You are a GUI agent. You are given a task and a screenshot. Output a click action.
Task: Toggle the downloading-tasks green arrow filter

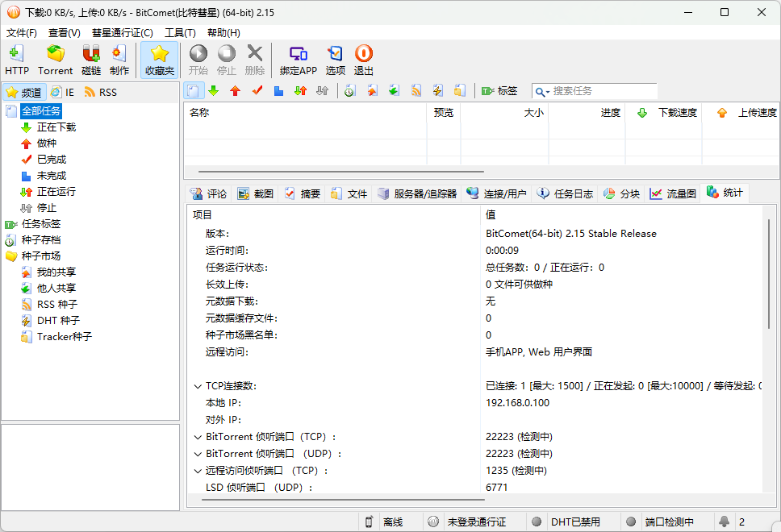click(x=214, y=90)
